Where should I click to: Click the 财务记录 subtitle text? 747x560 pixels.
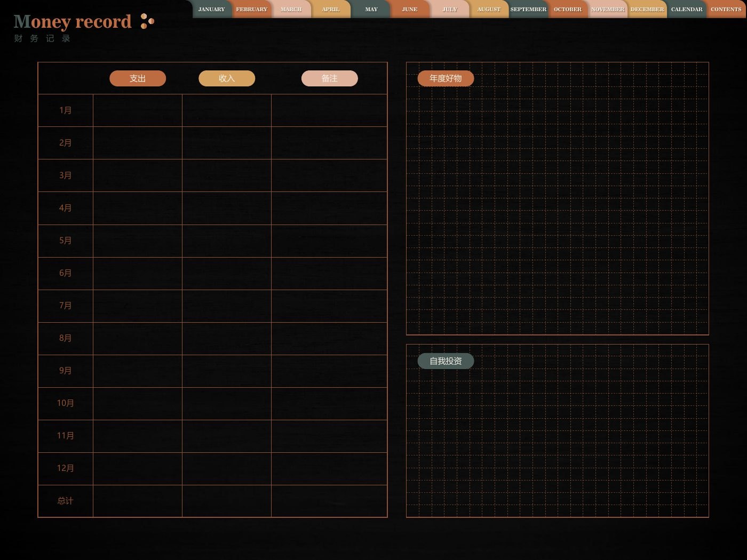(42, 38)
